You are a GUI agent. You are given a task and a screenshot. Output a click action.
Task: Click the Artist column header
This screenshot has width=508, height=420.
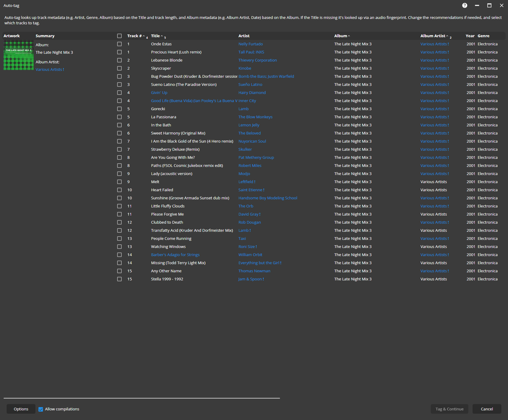(x=244, y=36)
